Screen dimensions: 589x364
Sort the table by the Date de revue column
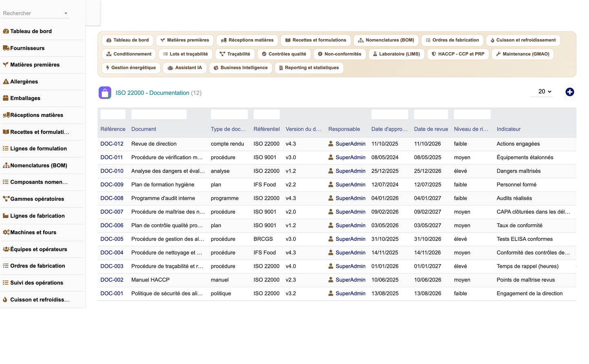pyautogui.click(x=431, y=129)
